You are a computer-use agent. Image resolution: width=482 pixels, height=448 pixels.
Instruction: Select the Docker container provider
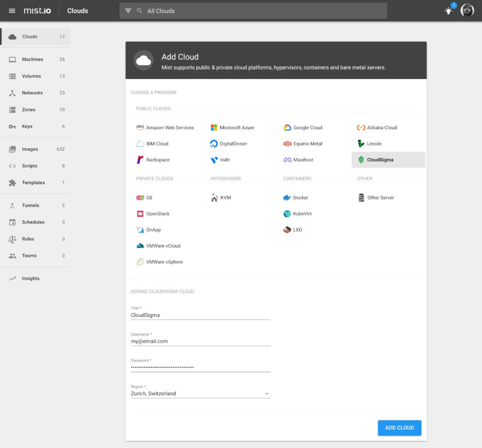(x=300, y=197)
